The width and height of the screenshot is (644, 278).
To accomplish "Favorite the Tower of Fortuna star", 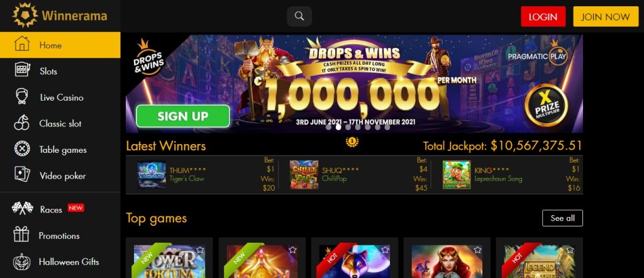I will (x=199, y=250).
